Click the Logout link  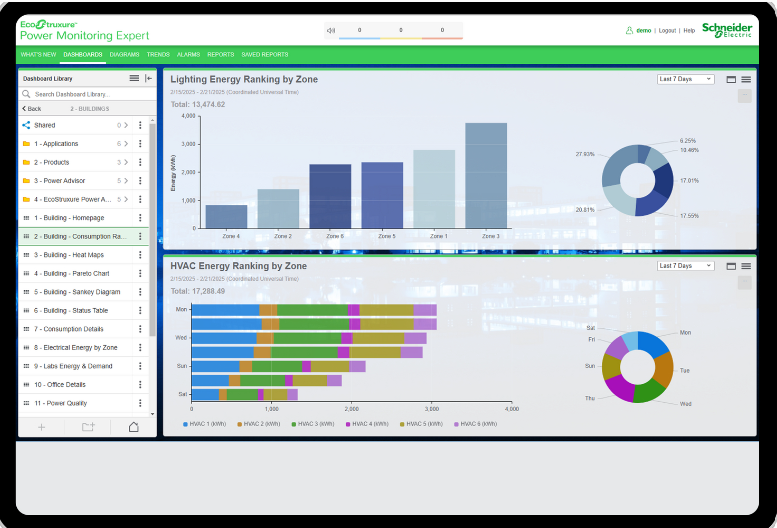point(667,31)
